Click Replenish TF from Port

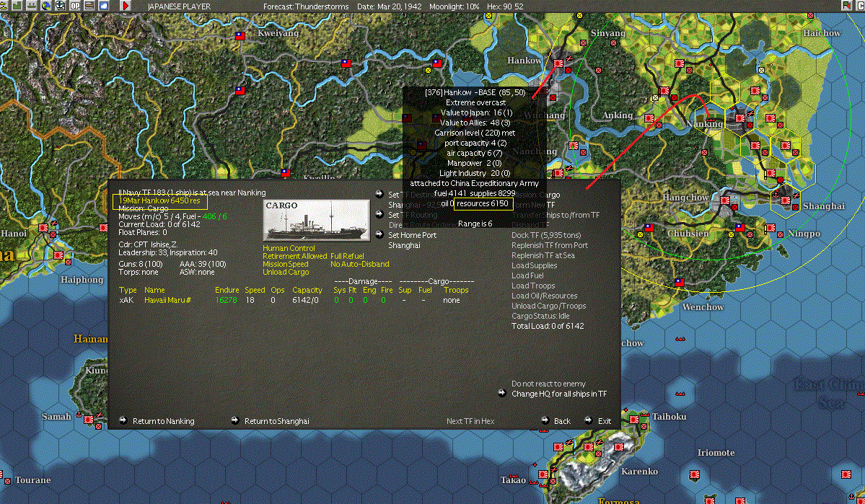(x=550, y=245)
